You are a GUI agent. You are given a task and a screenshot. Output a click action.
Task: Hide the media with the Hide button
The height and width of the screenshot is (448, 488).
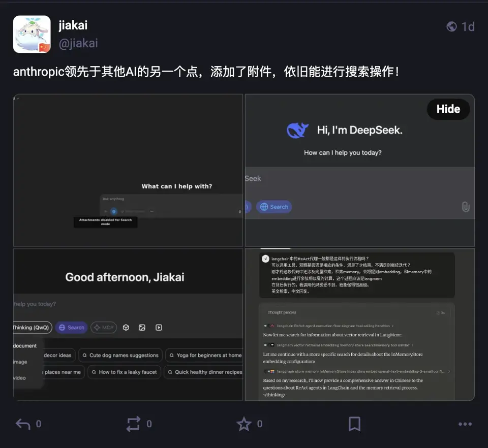[x=448, y=109]
